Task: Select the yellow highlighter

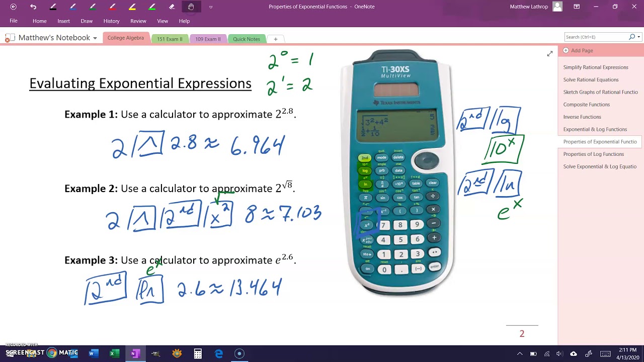Action: pos(132,7)
